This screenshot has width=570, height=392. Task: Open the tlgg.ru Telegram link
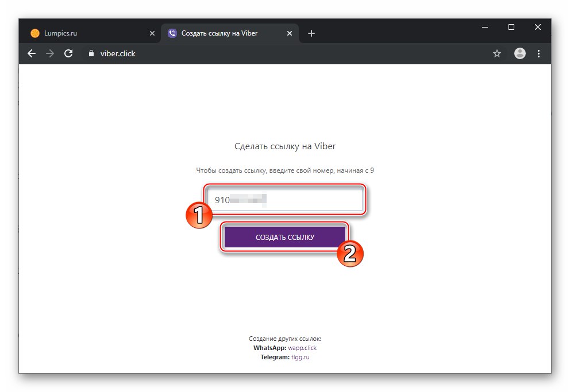[301, 357]
